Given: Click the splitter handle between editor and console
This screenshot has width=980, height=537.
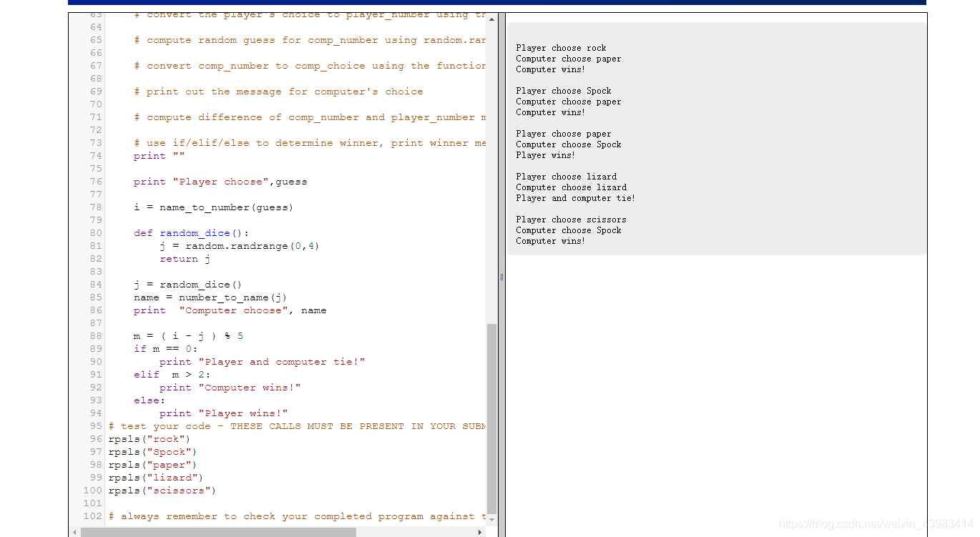Looking at the screenshot, I should [501, 276].
